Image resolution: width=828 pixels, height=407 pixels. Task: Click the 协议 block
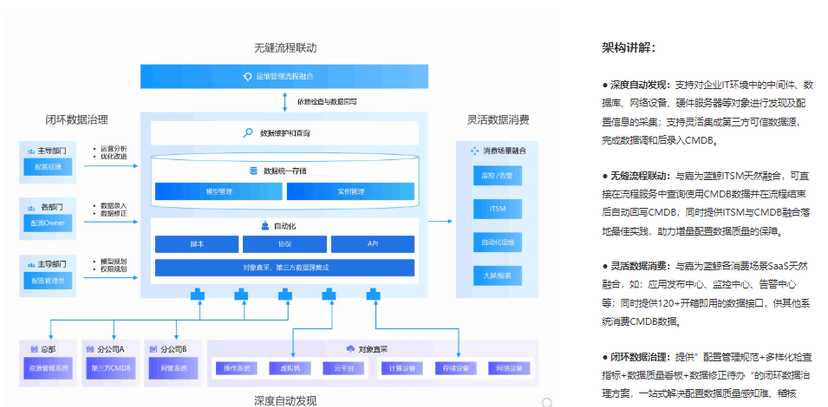point(285,244)
